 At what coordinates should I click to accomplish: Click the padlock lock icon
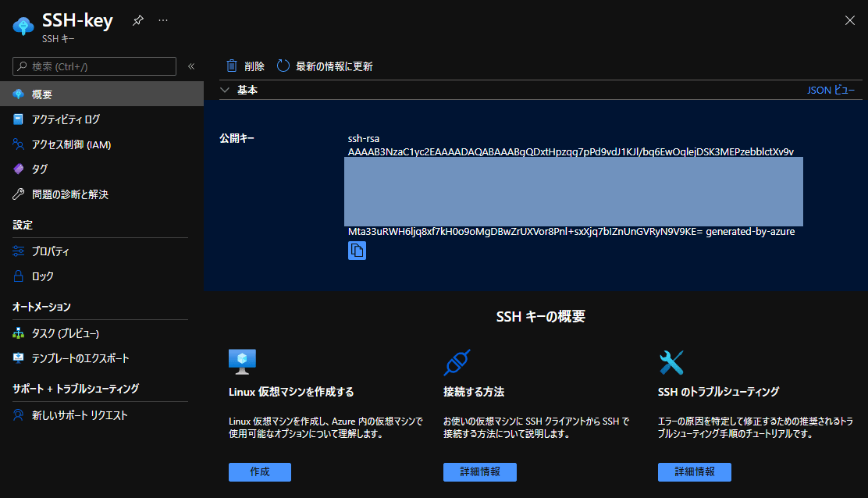[x=18, y=276]
